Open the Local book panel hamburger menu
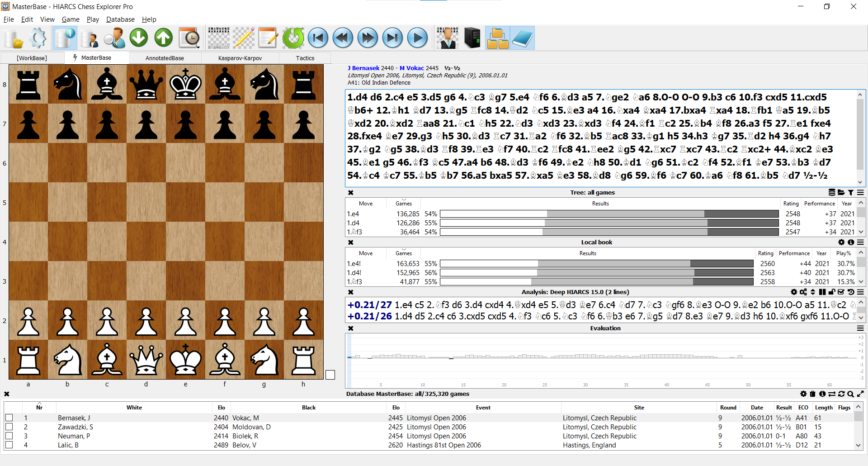 tap(860, 243)
